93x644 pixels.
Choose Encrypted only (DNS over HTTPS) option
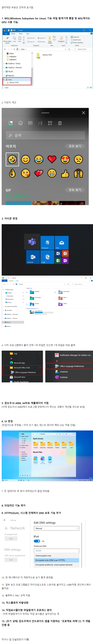coord(56,560)
